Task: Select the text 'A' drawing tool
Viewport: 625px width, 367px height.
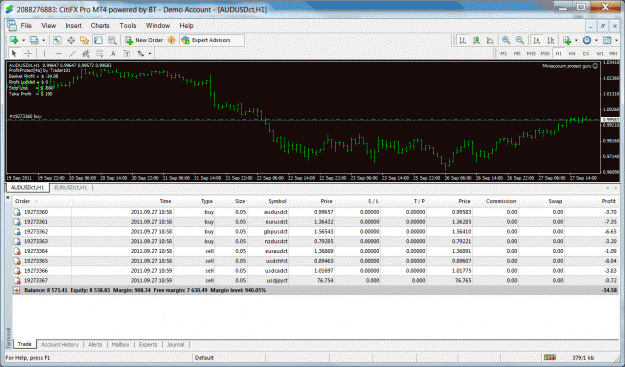Action: [113, 53]
